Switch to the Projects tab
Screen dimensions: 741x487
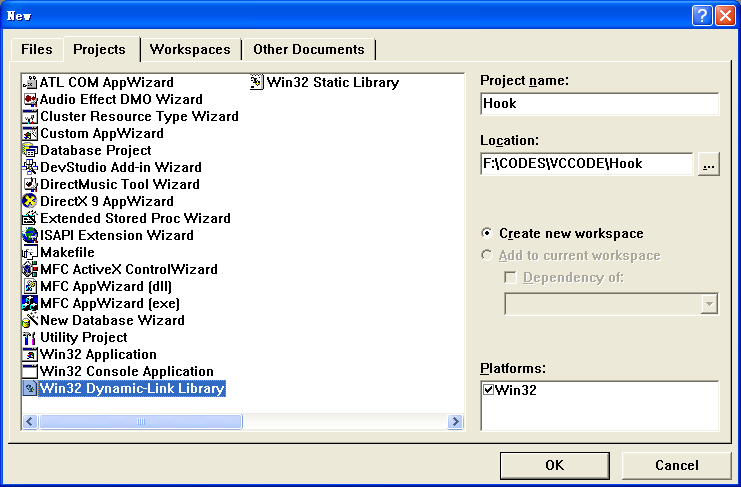[100, 49]
